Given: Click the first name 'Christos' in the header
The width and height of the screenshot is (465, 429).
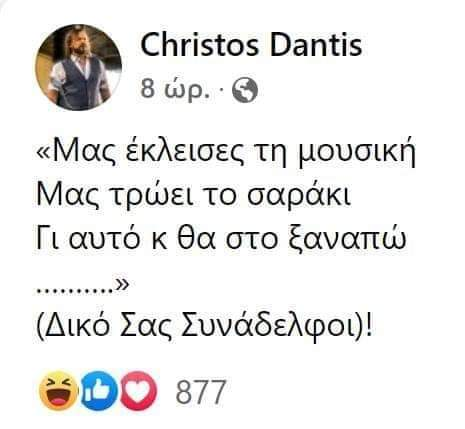Looking at the screenshot, I should 200,45.
